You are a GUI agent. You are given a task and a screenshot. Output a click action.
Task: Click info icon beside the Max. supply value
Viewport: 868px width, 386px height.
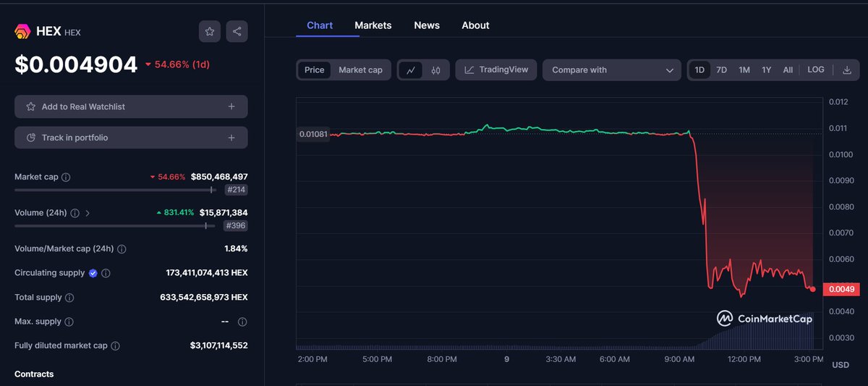click(x=242, y=322)
